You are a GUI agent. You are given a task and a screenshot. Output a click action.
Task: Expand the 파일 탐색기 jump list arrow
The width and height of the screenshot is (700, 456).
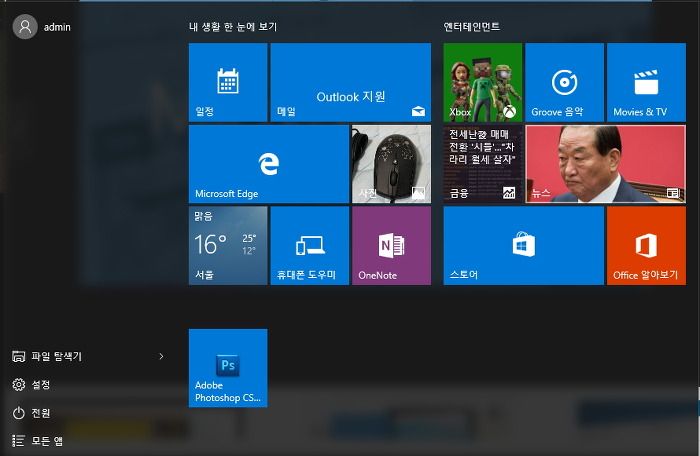tap(161, 356)
